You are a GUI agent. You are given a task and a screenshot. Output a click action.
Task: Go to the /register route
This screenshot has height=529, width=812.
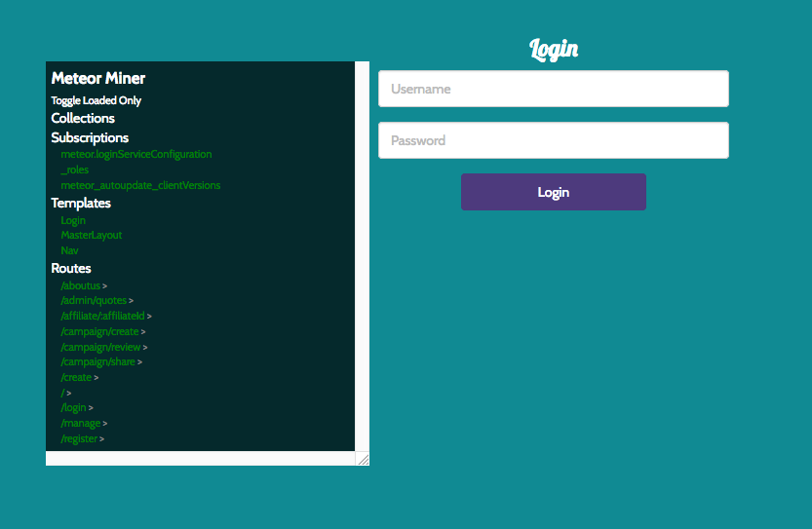click(79, 438)
